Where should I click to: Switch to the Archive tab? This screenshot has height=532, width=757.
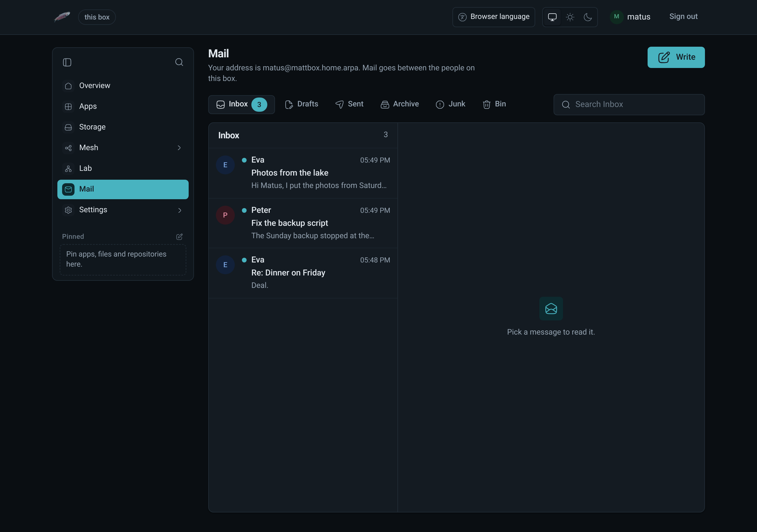399,104
